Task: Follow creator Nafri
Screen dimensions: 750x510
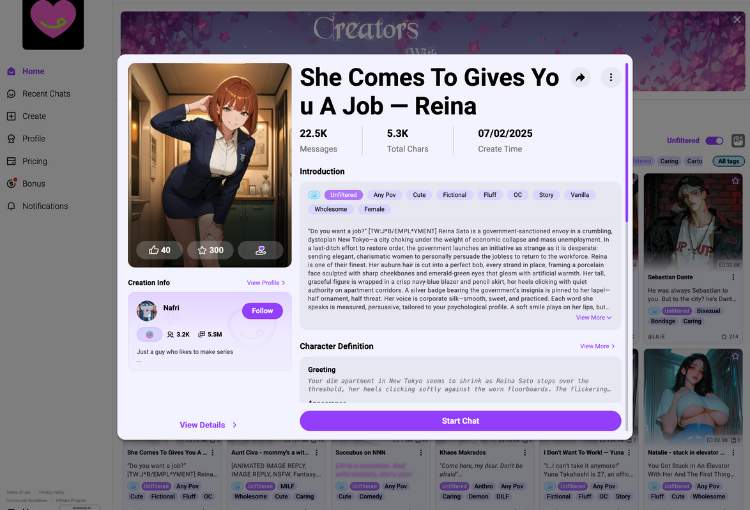Action: coord(262,310)
